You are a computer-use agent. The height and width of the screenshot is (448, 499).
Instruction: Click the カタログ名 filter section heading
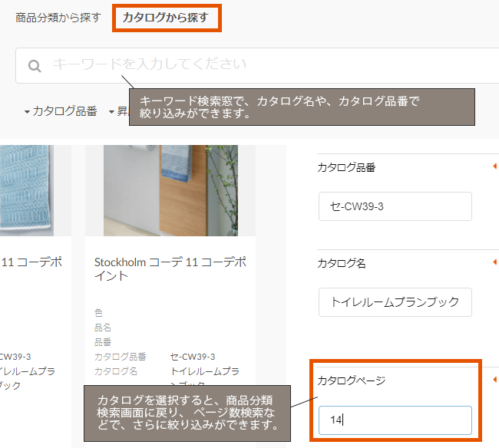[x=342, y=263]
